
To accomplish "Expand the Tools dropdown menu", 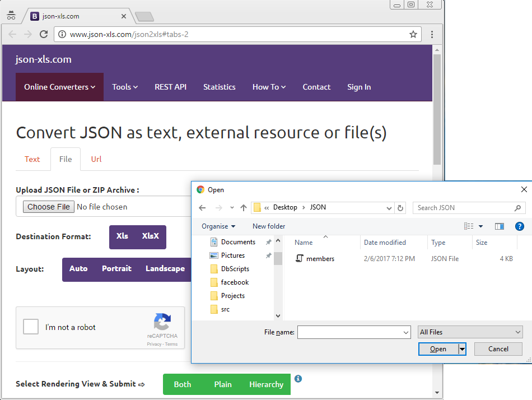I will [125, 87].
